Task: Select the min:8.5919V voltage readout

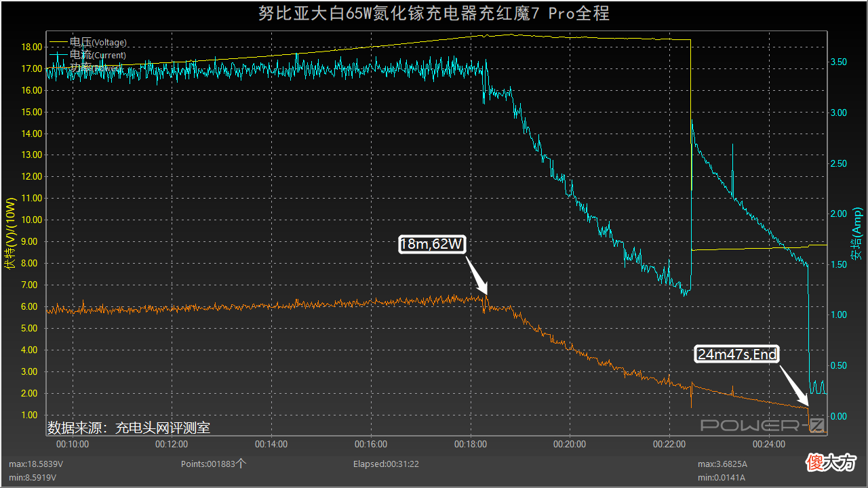Action: tap(33, 478)
